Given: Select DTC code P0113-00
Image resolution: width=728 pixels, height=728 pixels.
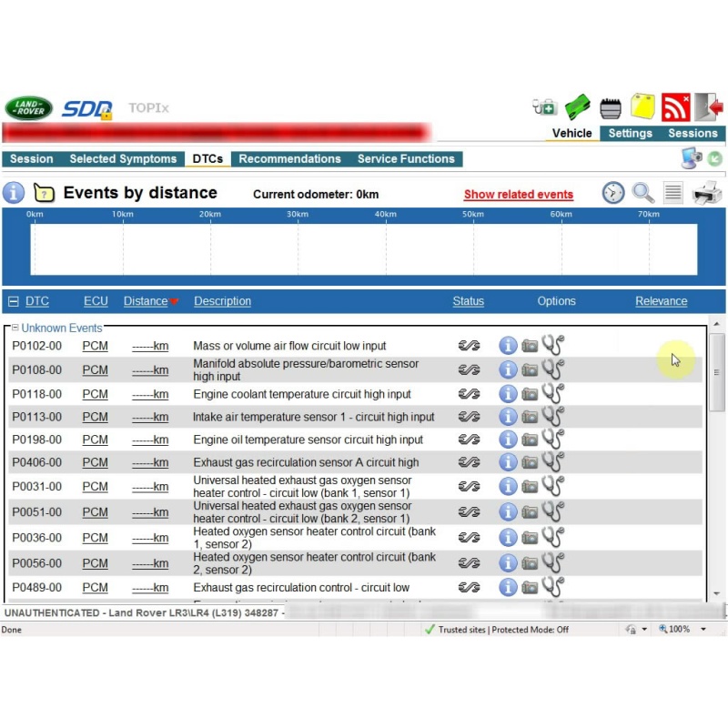Looking at the screenshot, I should click(x=36, y=417).
